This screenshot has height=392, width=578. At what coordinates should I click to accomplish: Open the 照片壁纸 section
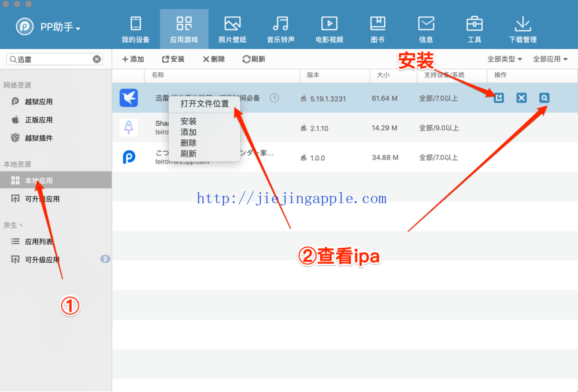click(x=232, y=30)
